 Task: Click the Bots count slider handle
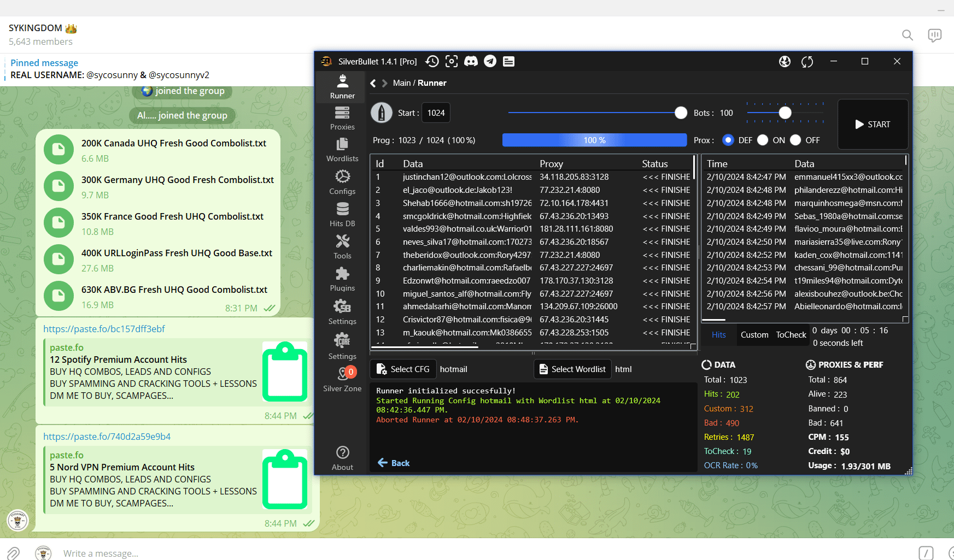785,113
